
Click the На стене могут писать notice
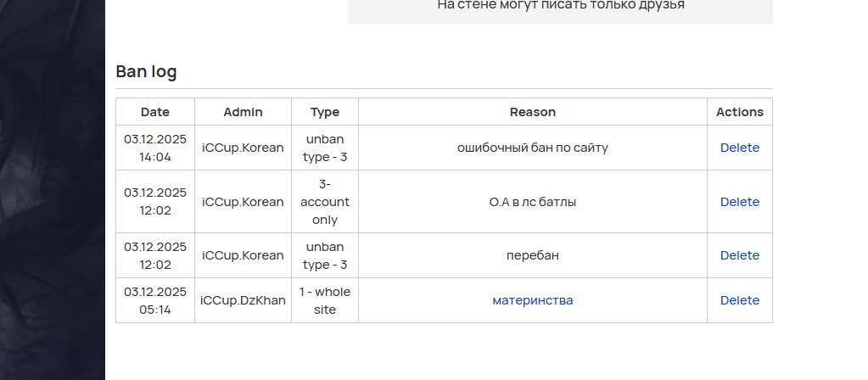(x=560, y=5)
